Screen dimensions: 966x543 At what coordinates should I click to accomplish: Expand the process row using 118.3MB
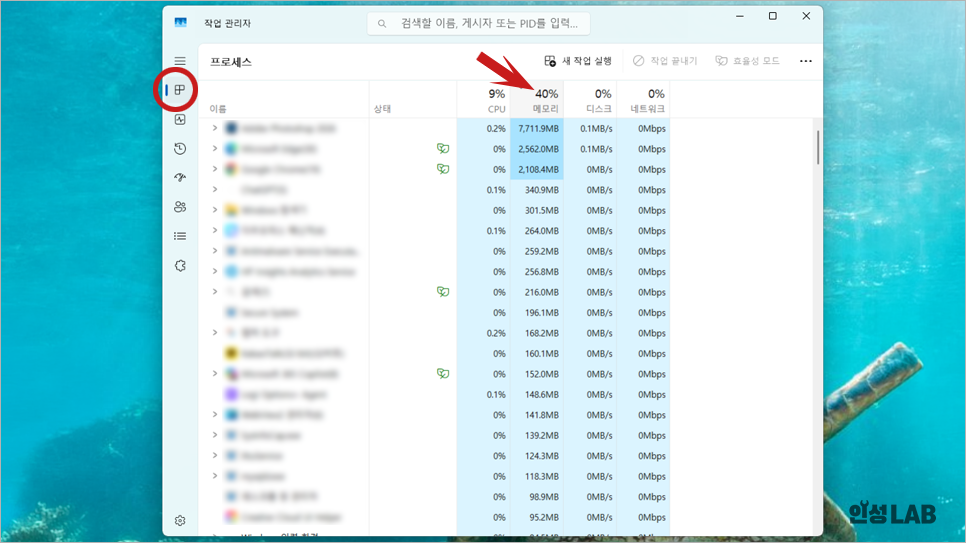(x=215, y=476)
